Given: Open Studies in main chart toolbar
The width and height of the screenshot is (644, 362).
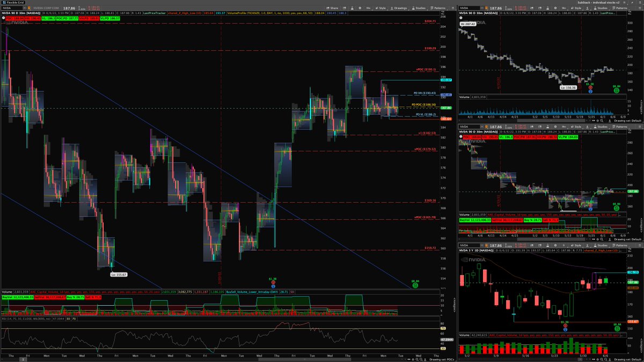Looking at the screenshot, I should point(419,8).
